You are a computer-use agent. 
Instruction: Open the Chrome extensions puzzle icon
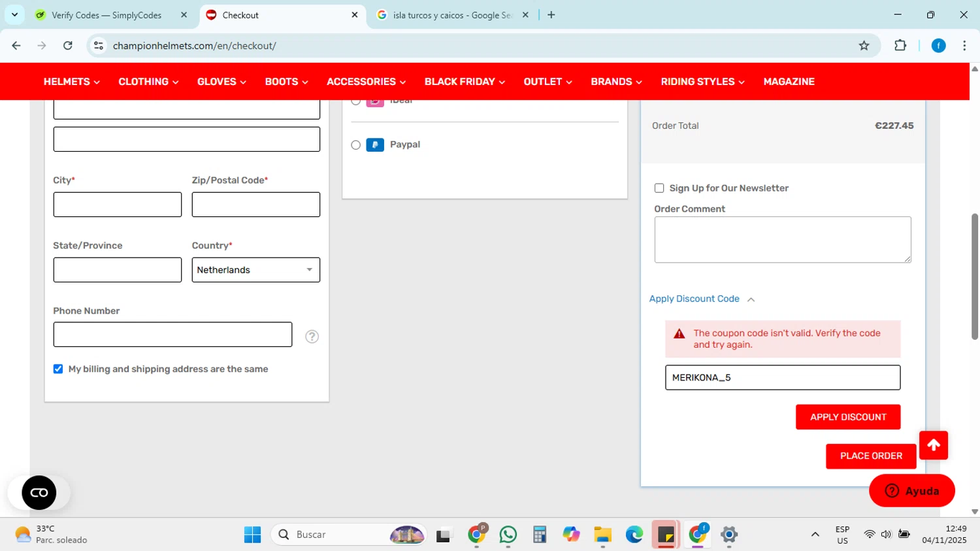click(900, 46)
